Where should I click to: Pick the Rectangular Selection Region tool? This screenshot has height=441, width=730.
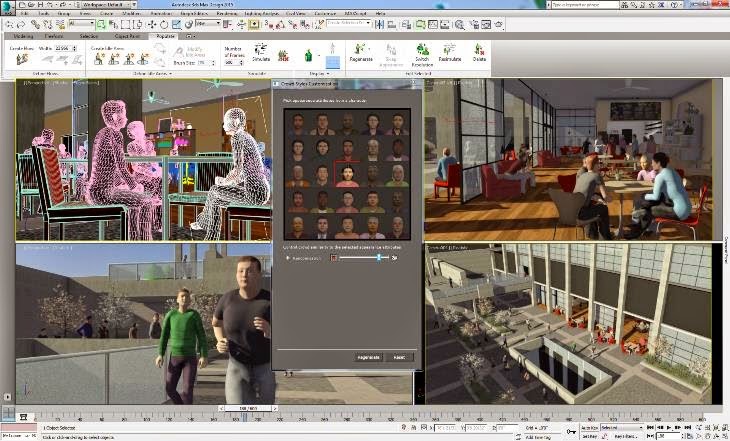126,25
